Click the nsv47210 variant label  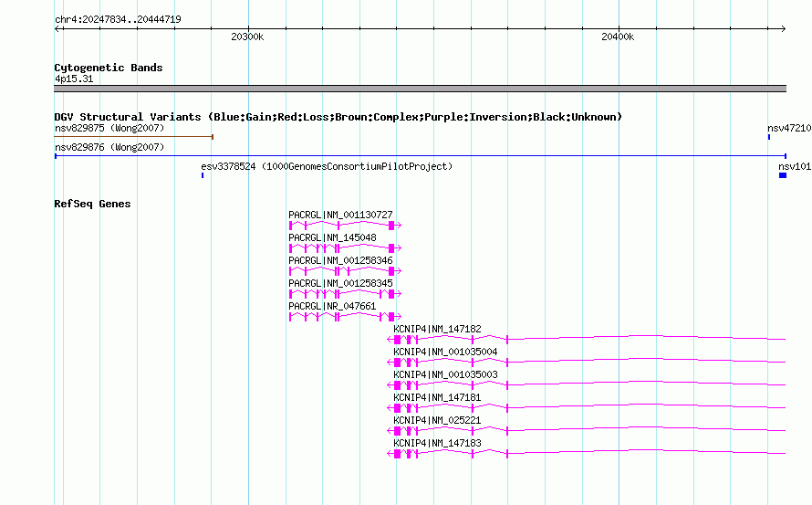coord(789,128)
